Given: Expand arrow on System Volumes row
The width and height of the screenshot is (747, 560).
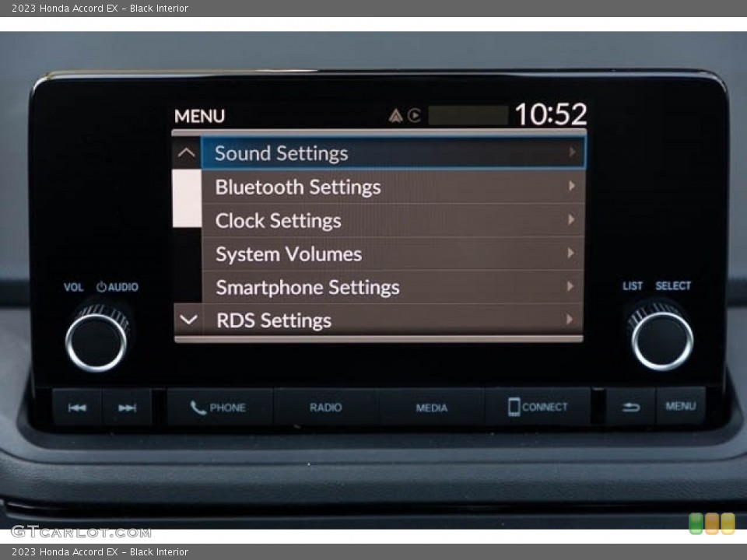Looking at the screenshot, I should click(x=570, y=253).
